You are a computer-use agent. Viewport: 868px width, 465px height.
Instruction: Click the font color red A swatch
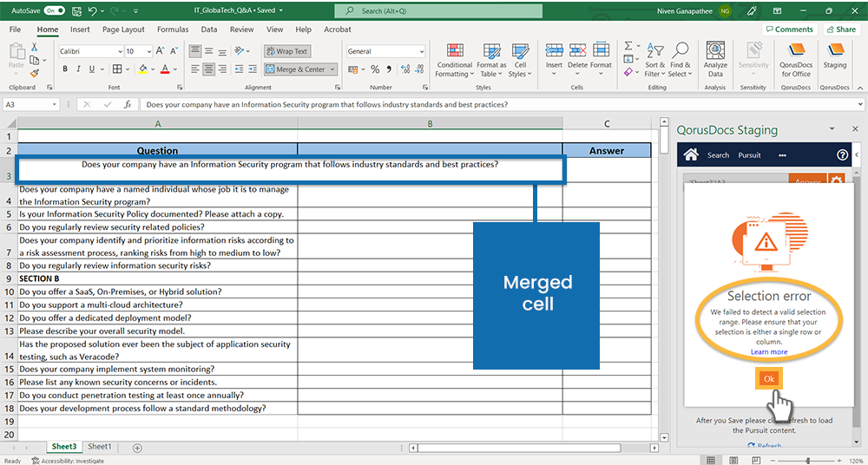click(164, 69)
